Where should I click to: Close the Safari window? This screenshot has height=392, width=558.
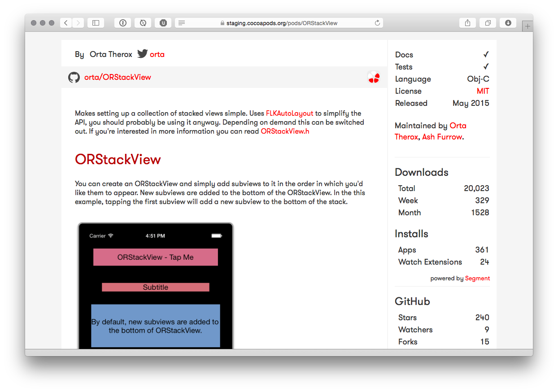click(x=34, y=23)
